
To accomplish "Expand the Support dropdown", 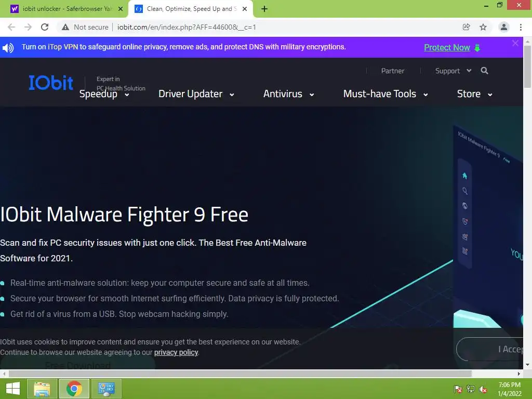I will [x=453, y=71].
